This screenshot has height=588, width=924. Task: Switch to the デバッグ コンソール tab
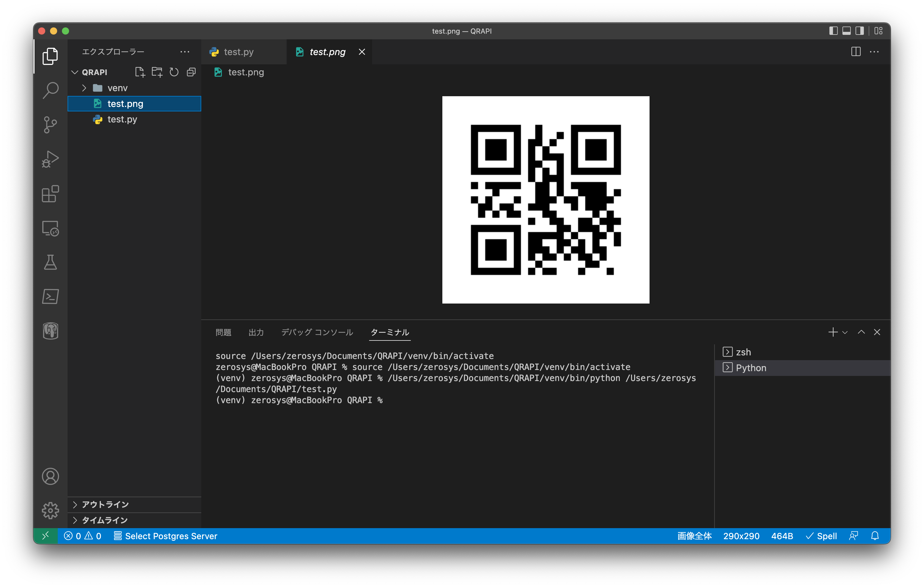317,332
